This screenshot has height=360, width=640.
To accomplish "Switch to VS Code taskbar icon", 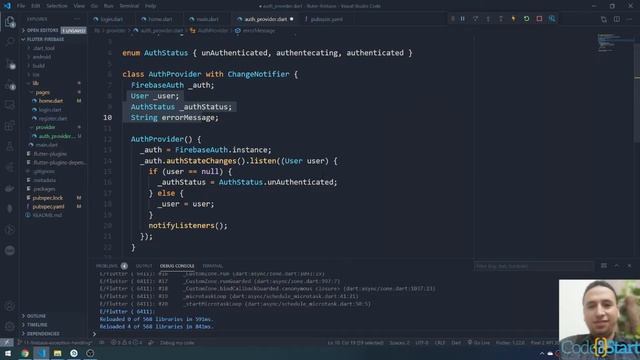I will point(41,353).
